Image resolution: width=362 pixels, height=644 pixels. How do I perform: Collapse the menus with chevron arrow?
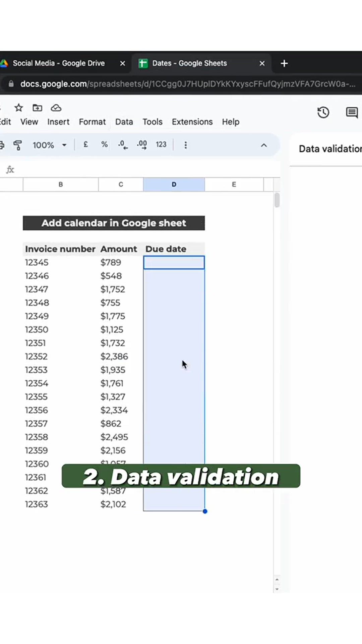[x=264, y=145]
